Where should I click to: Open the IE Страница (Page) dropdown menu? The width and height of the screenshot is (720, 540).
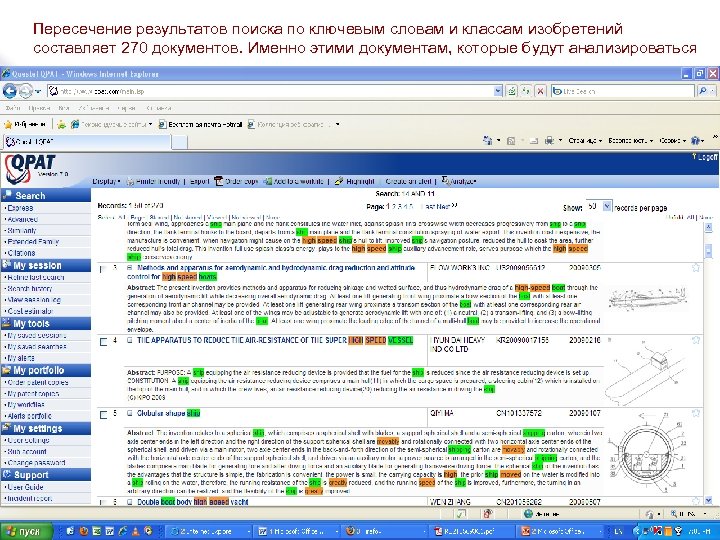tap(585, 141)
